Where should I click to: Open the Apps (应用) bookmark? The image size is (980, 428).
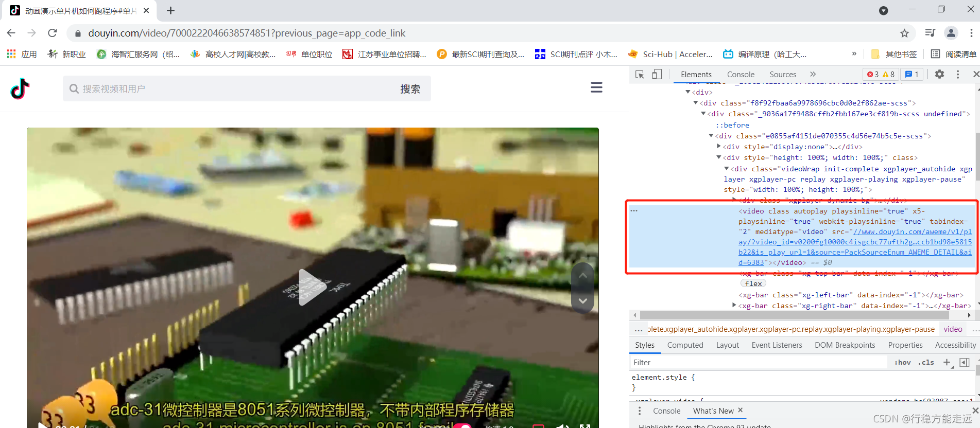22,54
